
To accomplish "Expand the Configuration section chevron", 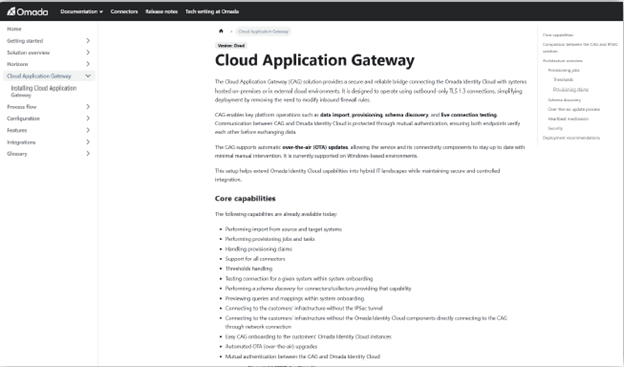I will pyautogui.click(x=88, y=118).
